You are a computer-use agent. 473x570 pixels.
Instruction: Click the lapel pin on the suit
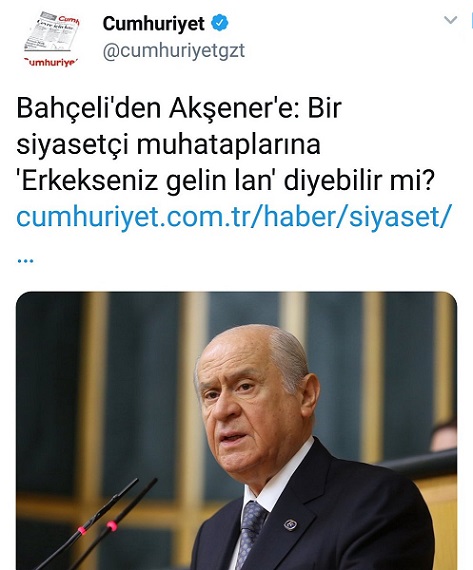(x=290, y=524)
